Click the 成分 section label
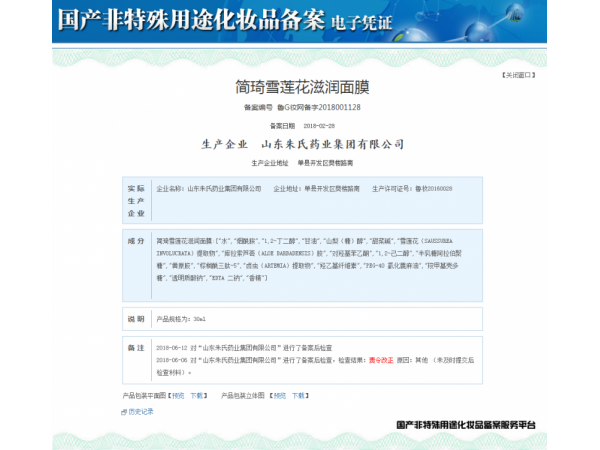Image resolution: width=600 pixels, height=450 pixels. pos(136,241)
